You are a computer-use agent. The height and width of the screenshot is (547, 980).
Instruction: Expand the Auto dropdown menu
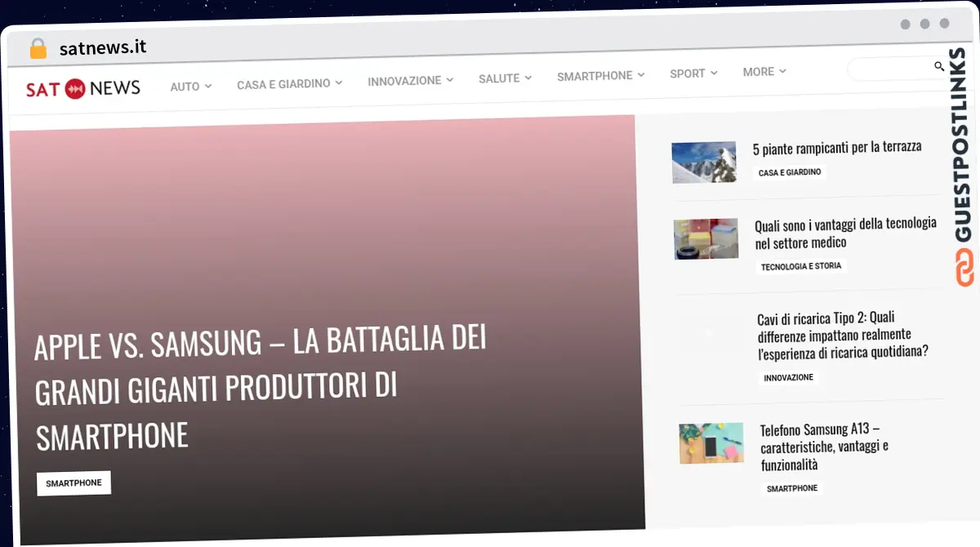(190, 86)
